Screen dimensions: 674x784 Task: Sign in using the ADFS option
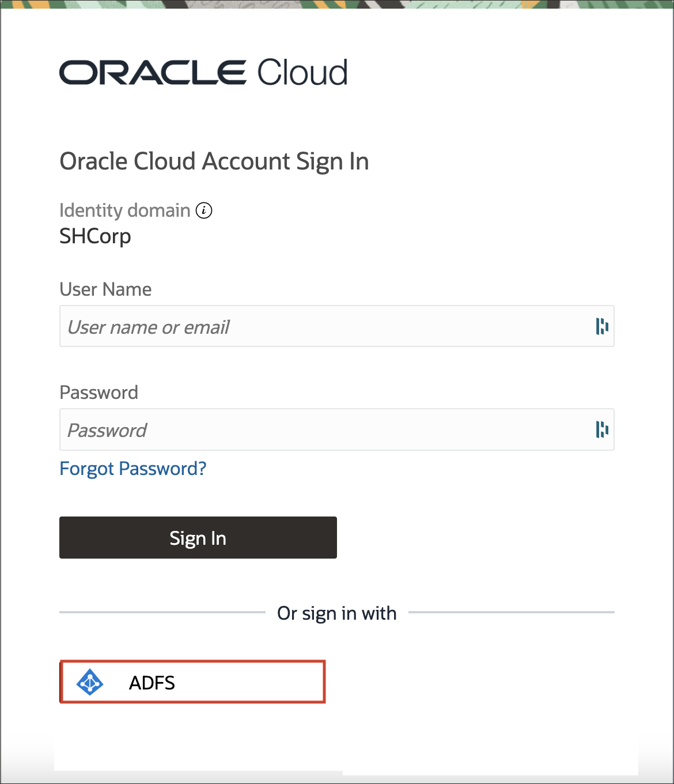point(192,683)
